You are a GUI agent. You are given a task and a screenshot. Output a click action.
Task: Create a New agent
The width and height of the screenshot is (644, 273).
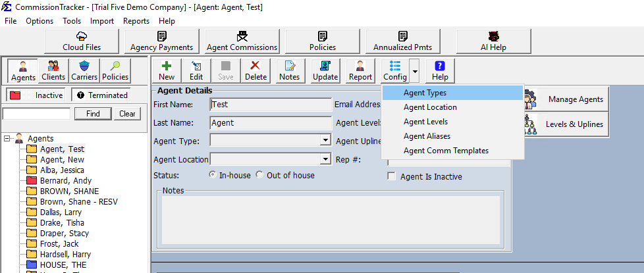(x=167, y=70)
